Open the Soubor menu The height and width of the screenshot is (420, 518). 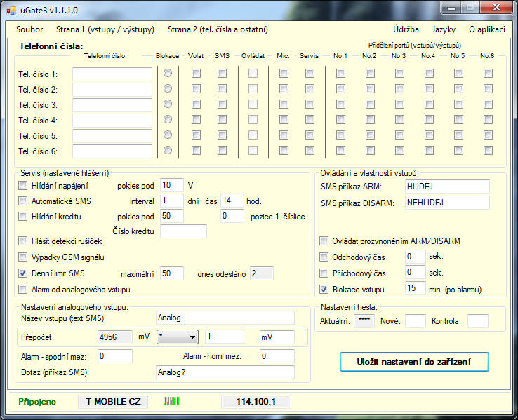(x=29, y=29)
